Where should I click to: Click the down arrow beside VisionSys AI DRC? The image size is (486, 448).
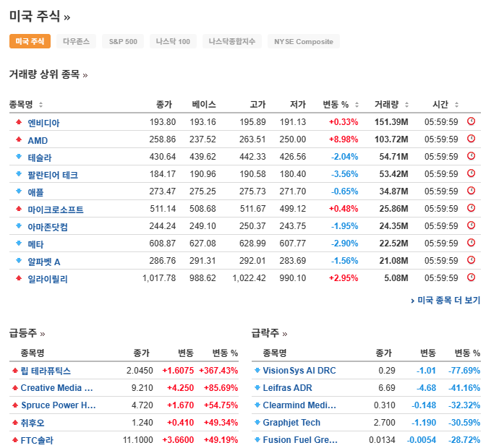pyautogui.click(x=257, y=370)
